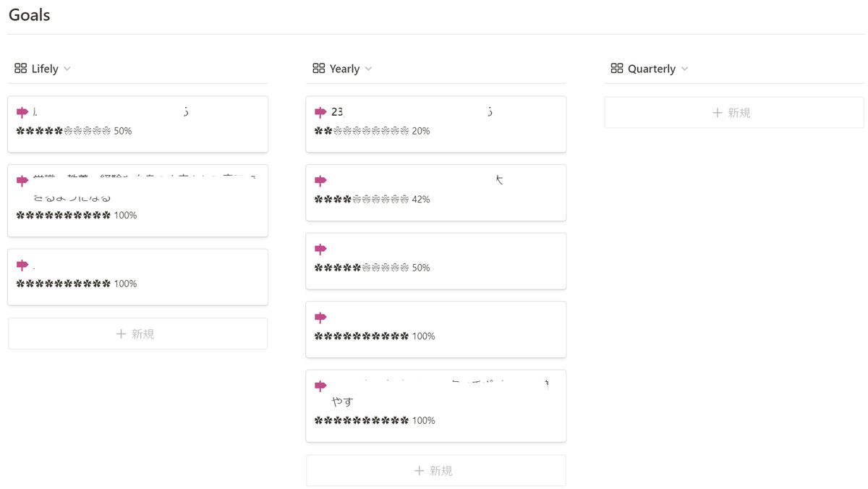Click the gallery view icon beside Yearly

tap(318, 68)
